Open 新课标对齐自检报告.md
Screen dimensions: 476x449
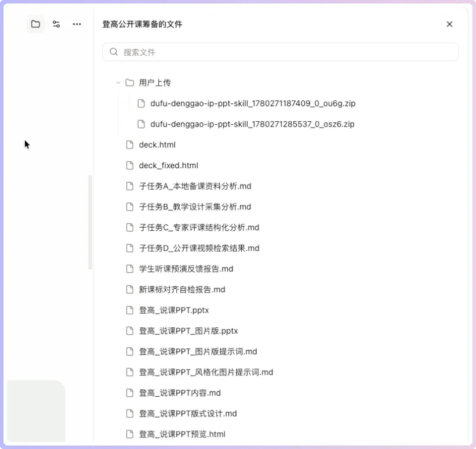(182, 289)
